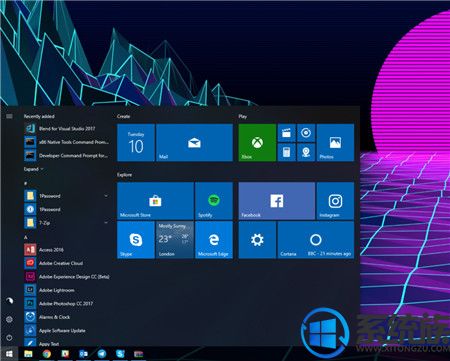Click the Create group header
This screenshot has width=450, height=361.
click(124, 116)
